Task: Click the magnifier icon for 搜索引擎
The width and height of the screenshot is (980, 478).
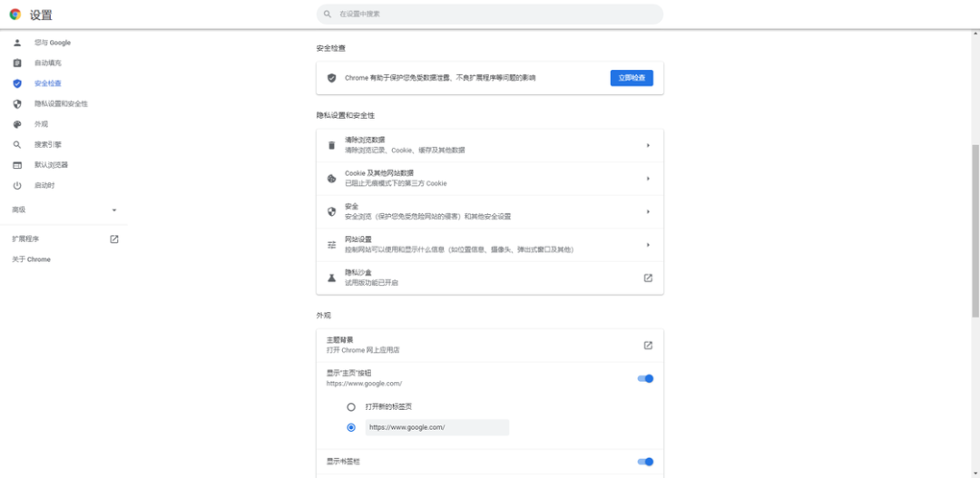Action: pyautogui.click(x=17, y=144)
